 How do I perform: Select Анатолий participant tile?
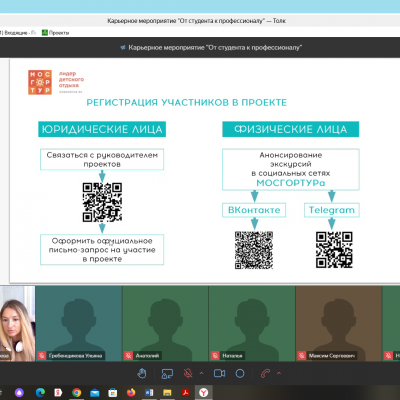(165, 324)
